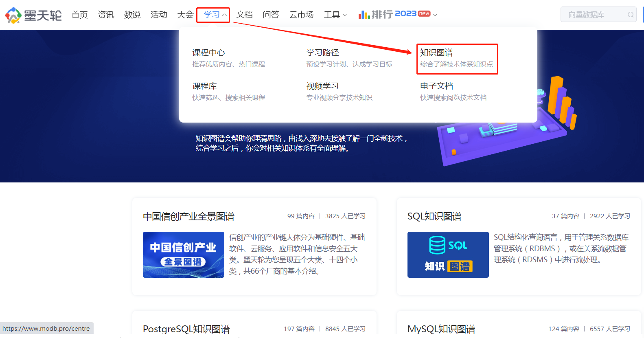Open the 首页 menu item
The image size is (644, 338).
pyautogui.click(x=79, y=15)
